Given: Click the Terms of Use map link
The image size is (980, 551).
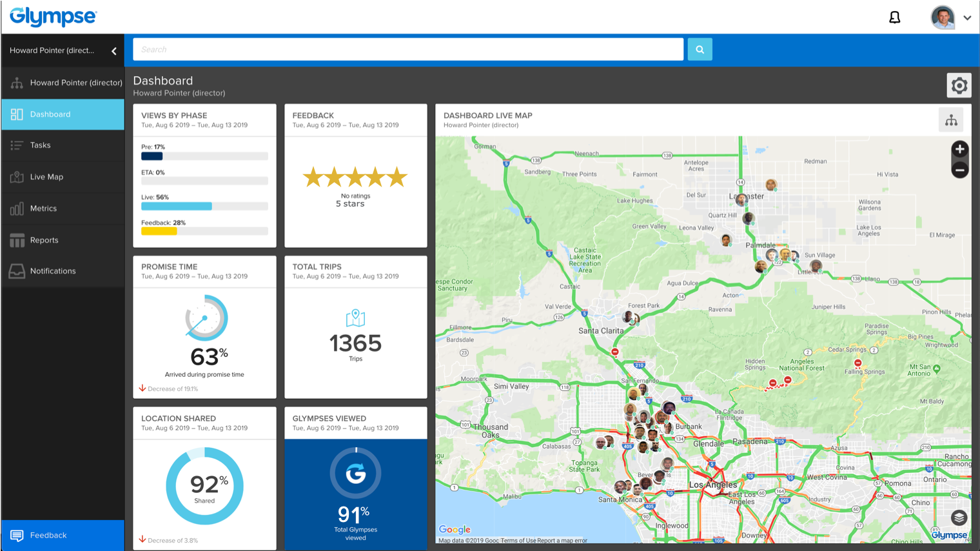Looking at the screenshot, I should pos(518,541).
